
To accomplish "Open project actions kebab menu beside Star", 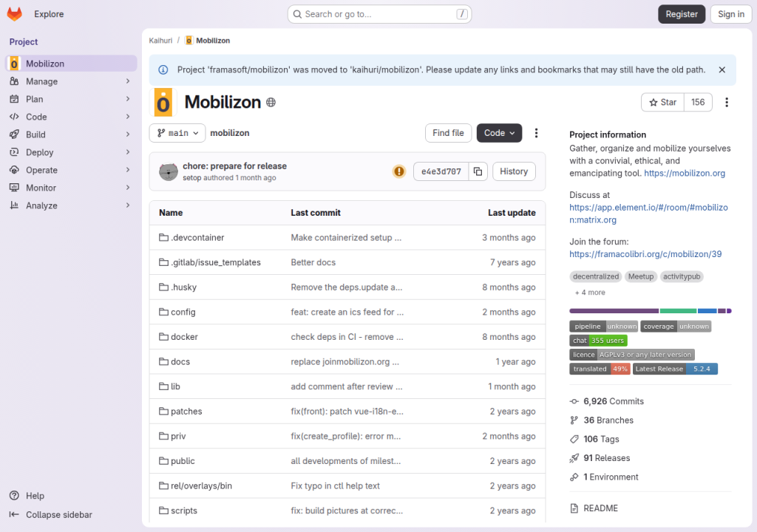I will point(727,103).
